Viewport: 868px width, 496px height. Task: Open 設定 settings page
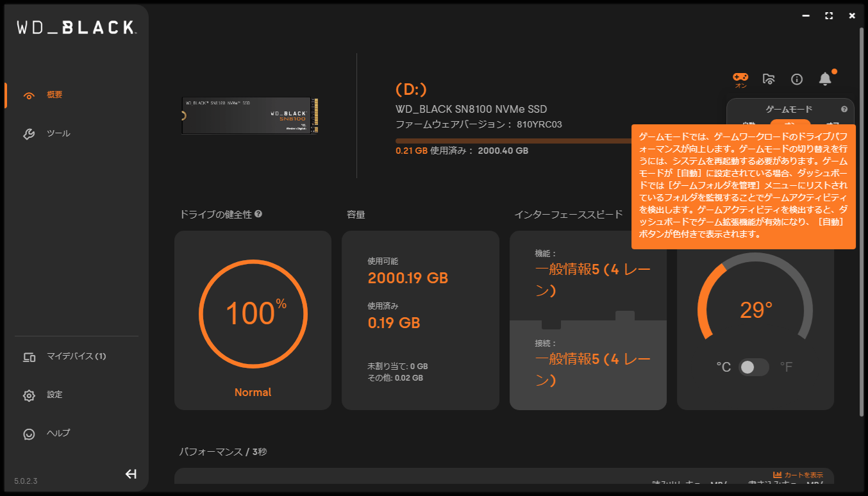coord(54,395)
